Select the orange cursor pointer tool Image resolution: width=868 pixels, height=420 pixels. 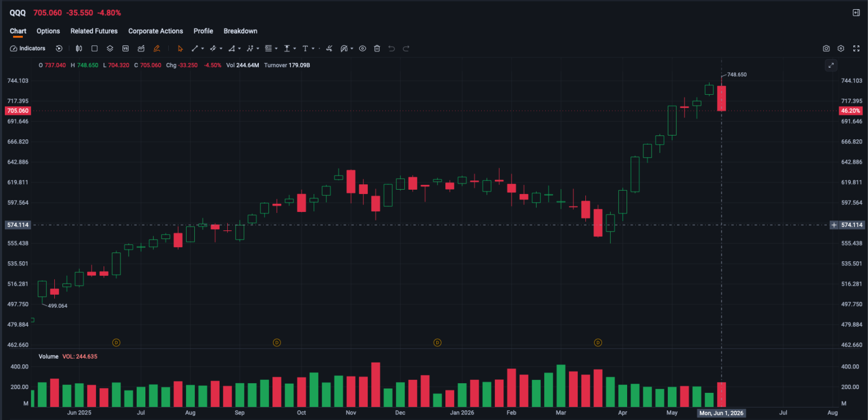tap(180, 48)
